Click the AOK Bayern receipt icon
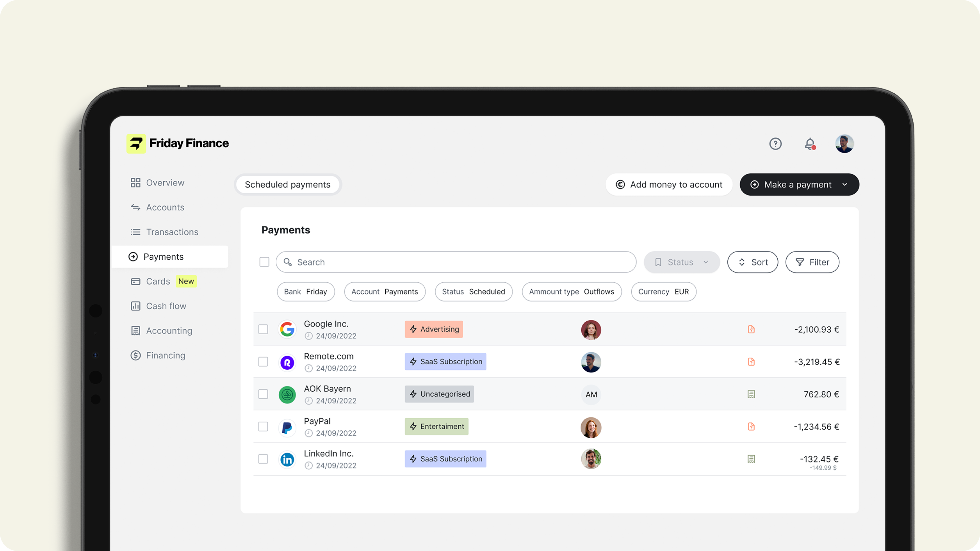This screenshot has width=980, height=551. [751, 394]
